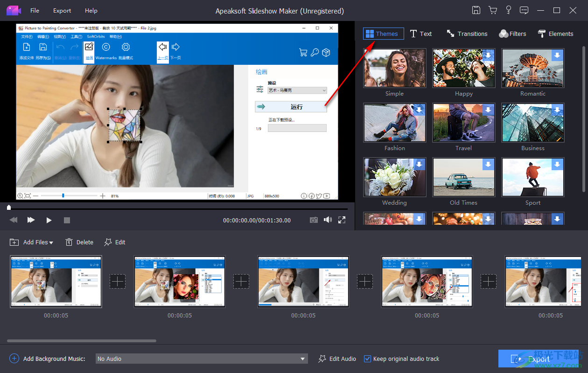Click the timecode 00:00:00.00/00:01:30.00
This screenshot has height=373, width=588.
coord(257,220)
